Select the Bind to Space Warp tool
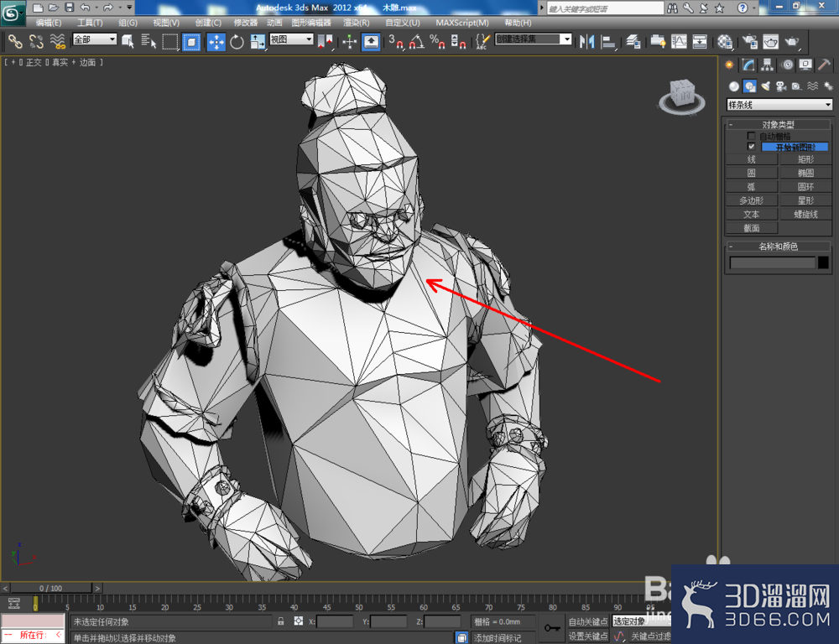839x644 pixels. [57, 41]
